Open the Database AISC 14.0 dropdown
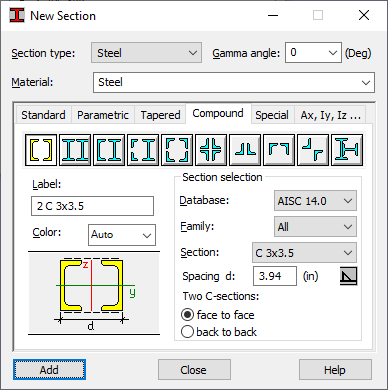The height and width of the screenshot is (390, 388). point(315,201)
